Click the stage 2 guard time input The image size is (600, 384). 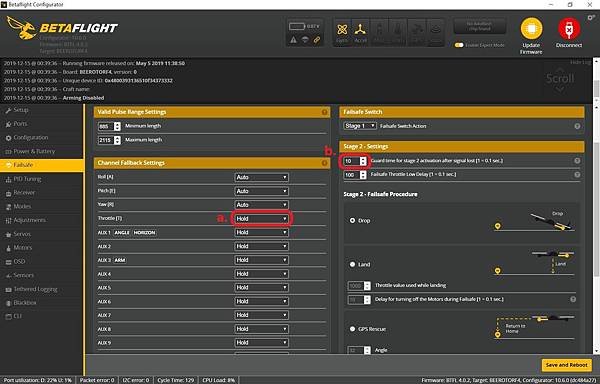coord(355,161)
